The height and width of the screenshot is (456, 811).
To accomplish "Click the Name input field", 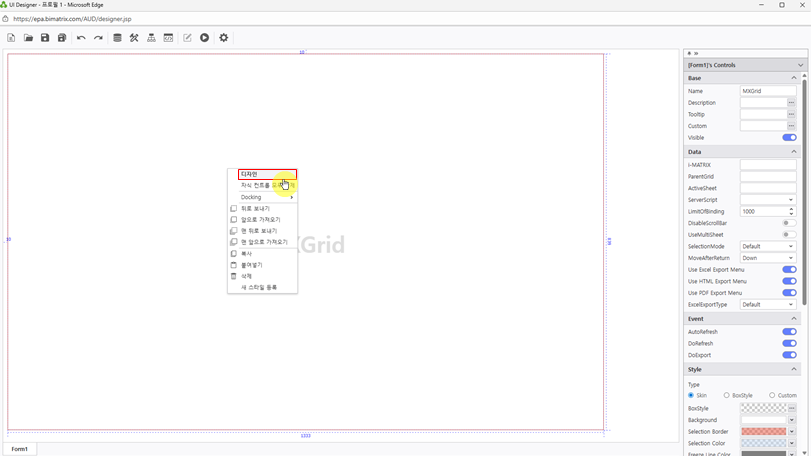I will click(767, 91).
